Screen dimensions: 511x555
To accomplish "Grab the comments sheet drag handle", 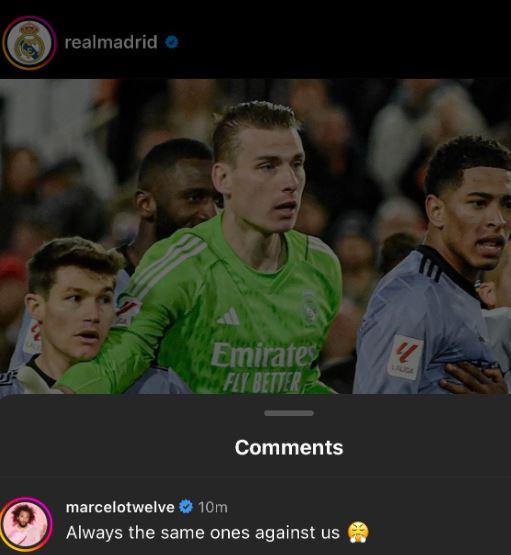I will pyautogui.click(x=289, y=413).
